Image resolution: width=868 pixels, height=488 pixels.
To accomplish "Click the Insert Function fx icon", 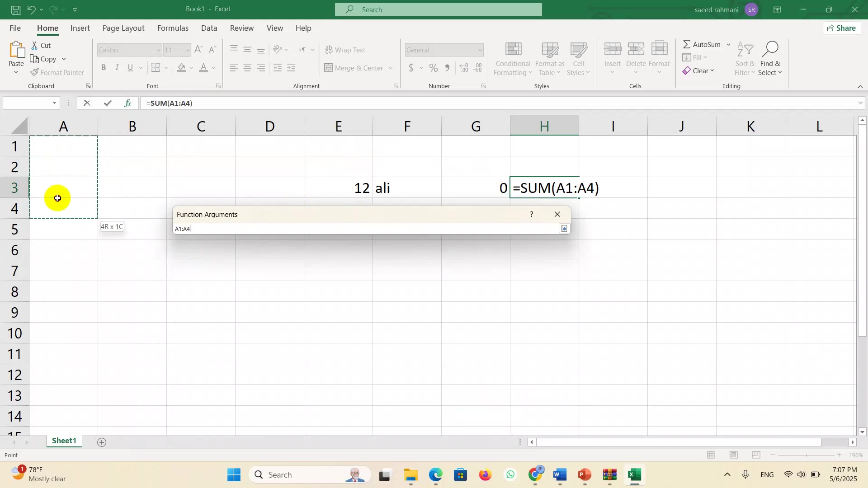I will point(128,103).
